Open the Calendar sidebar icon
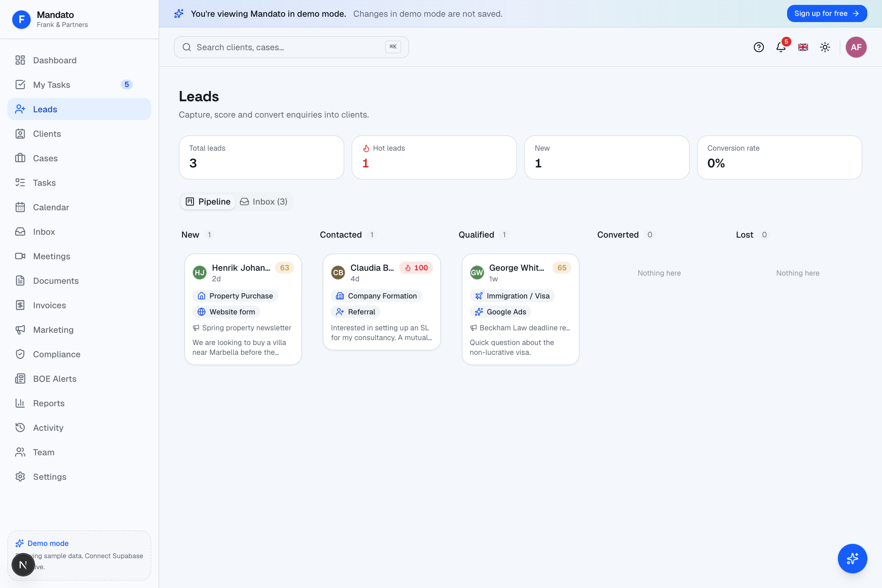 20,207
